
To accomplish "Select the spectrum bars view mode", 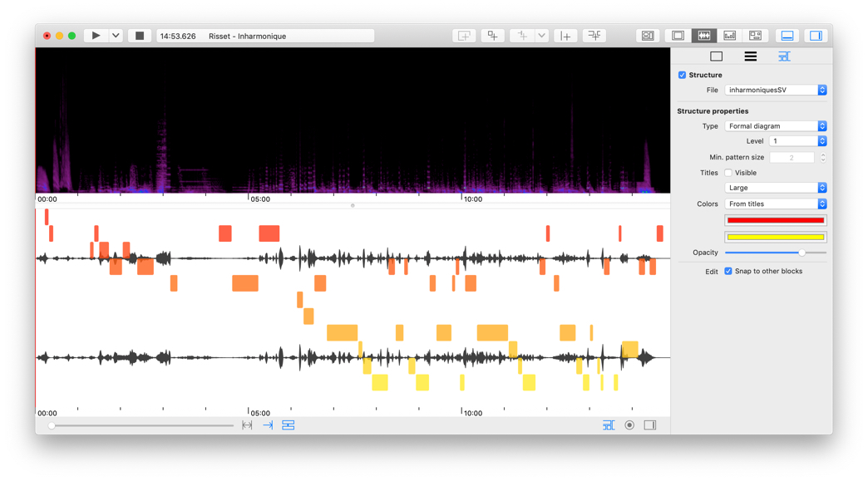I will tap(730, 36).
